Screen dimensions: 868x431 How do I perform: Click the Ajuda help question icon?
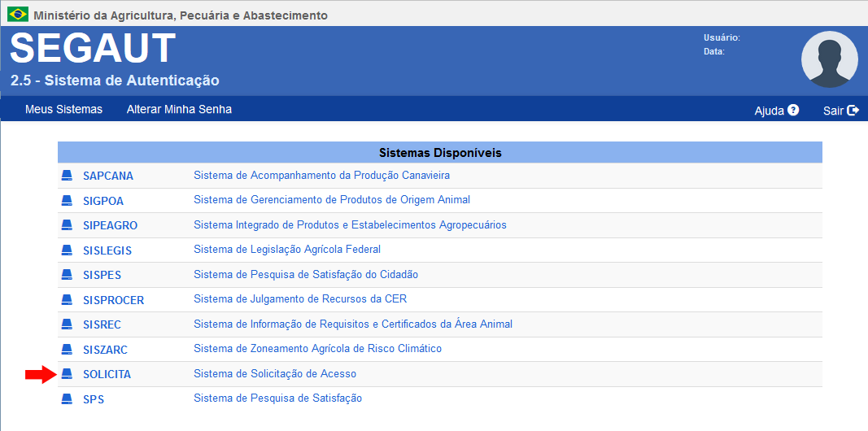tap(793, 110)
